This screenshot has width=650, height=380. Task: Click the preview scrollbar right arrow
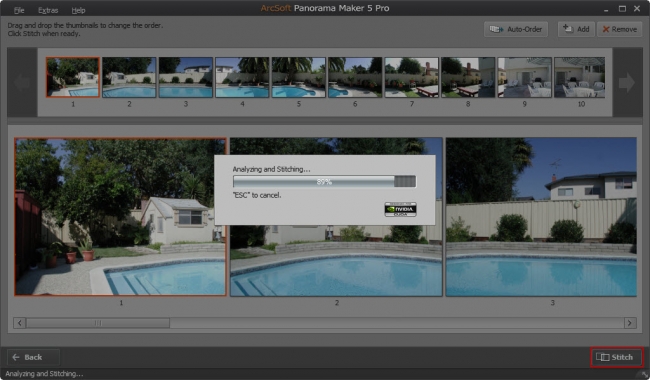[630, 323]
